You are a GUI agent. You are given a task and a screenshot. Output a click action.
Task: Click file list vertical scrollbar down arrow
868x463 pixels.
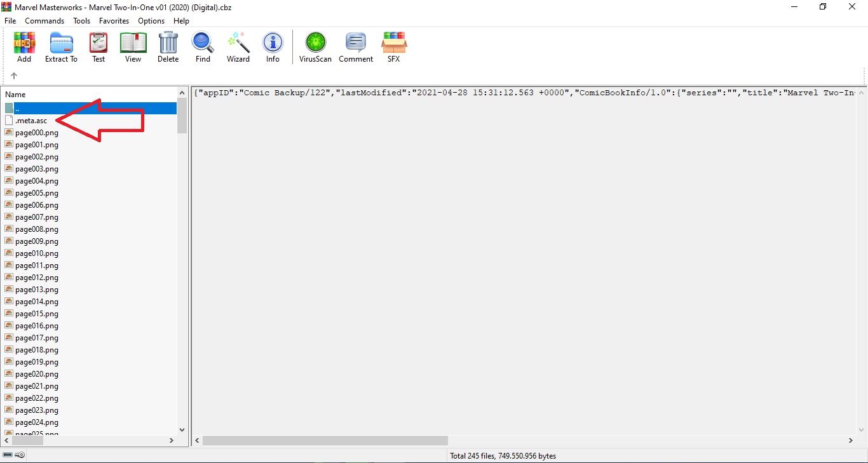click(x=182, y=430)
